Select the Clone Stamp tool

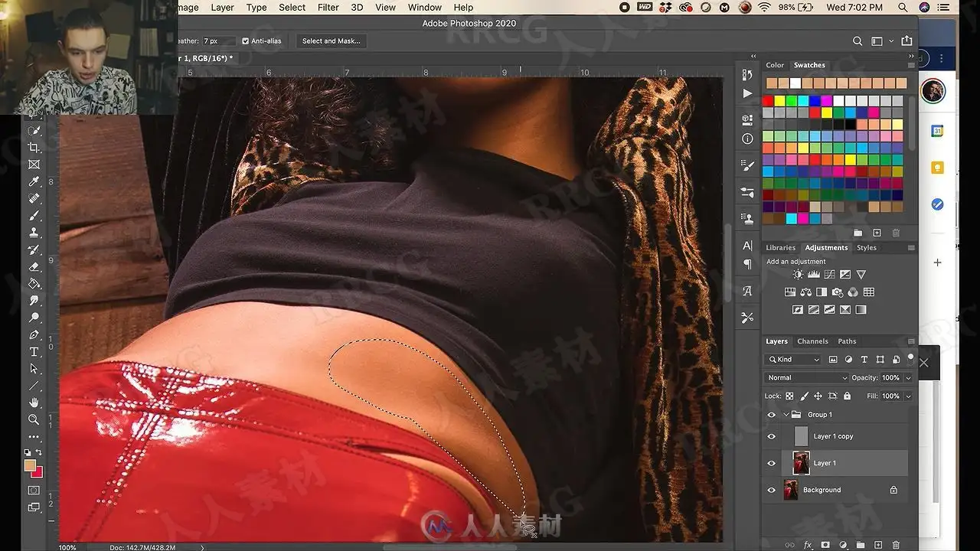[34, 233]
